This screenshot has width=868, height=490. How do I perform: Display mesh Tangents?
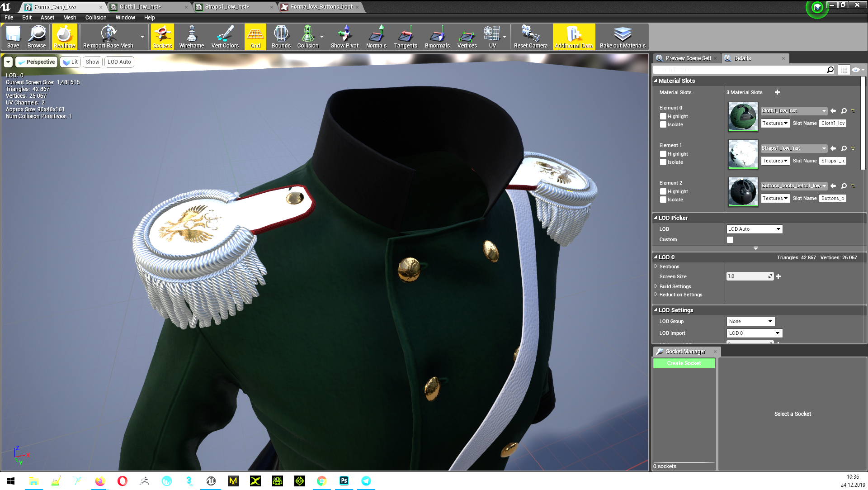coord(406,37)
